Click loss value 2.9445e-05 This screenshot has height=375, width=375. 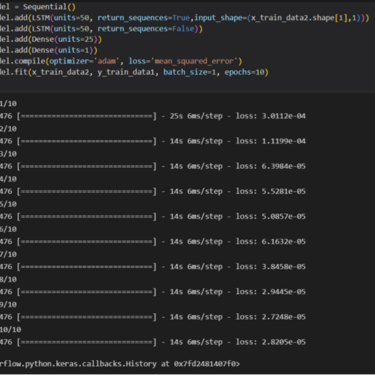284,292
